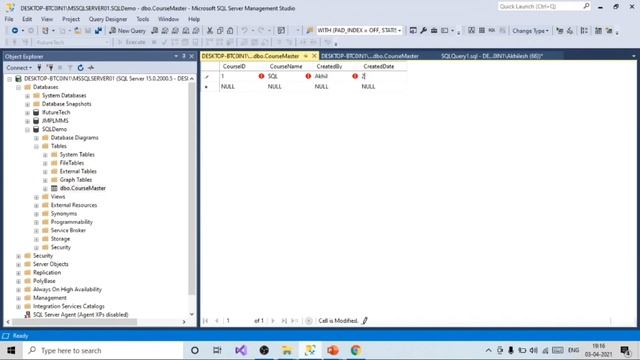Click the Type here to search box
The width and height of the screenshot is (640, 360).
click(x=104, y=350)
